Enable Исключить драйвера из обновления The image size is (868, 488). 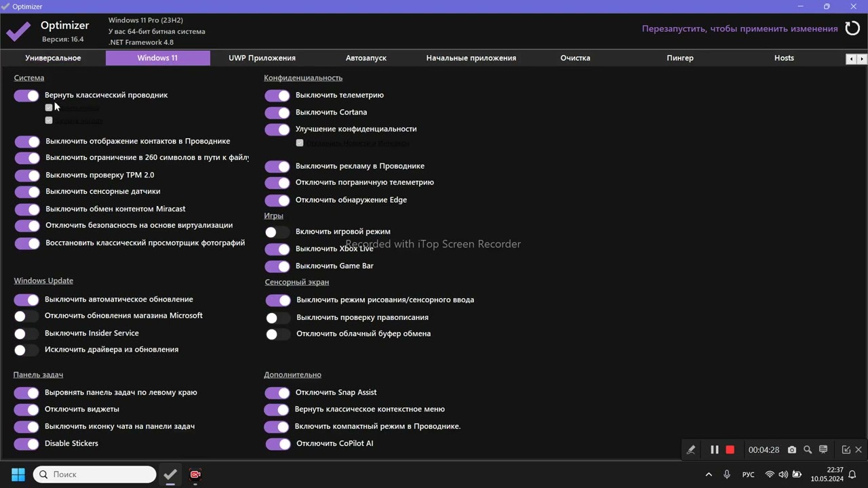coord(26,350)
